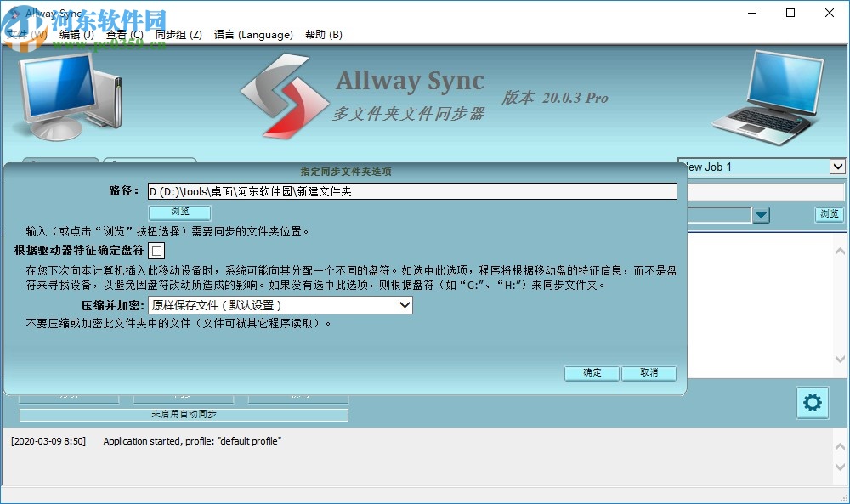Click 浏览 to browse for a folder
This screenshot has height=504, width=850.
point(178,212)
